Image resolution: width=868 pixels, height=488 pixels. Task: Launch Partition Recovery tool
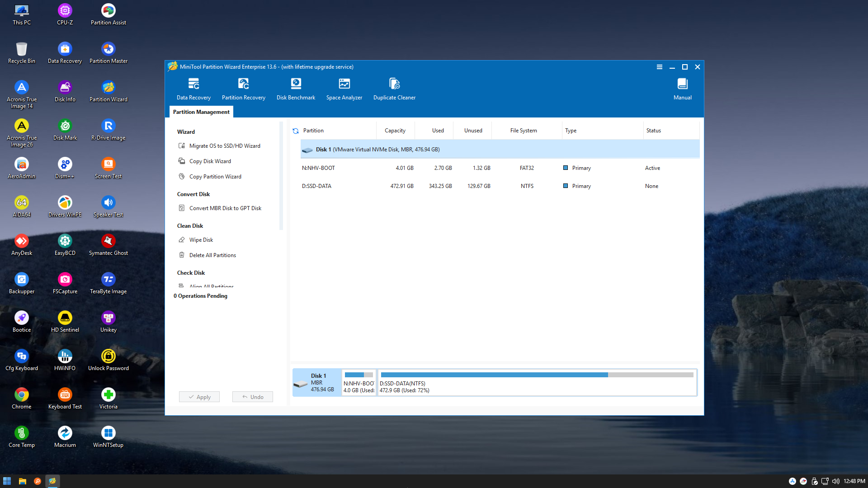click(x=243, y=89)
